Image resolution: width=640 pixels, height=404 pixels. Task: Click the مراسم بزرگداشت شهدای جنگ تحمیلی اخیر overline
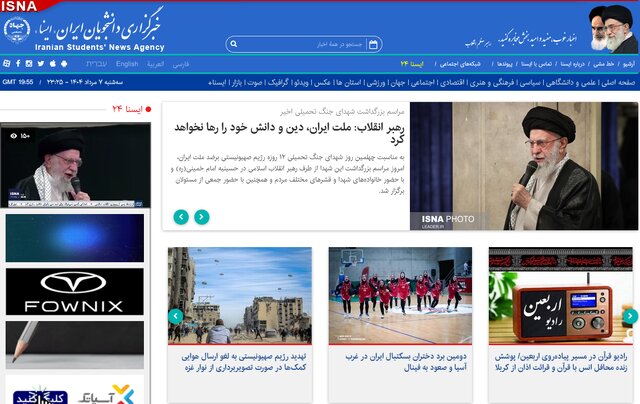pos(342,112)
